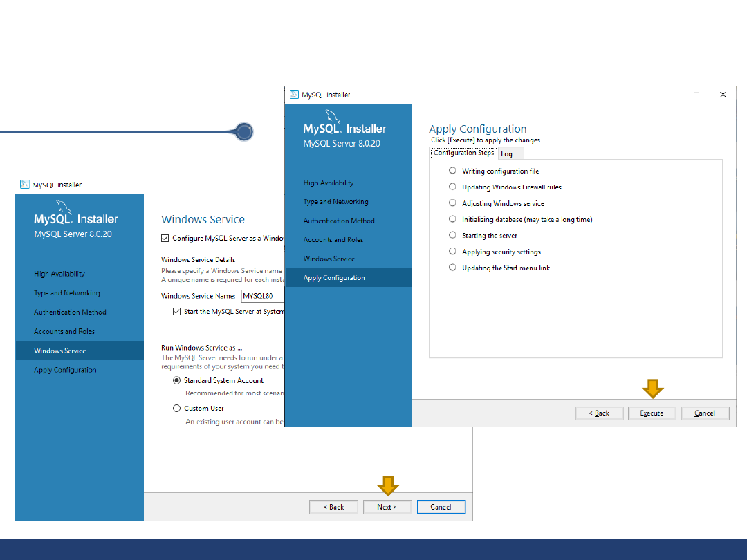This screenshot has height=560, width=747.
Task: Choose the Standard System Account radio option
Action: (177, 380)
